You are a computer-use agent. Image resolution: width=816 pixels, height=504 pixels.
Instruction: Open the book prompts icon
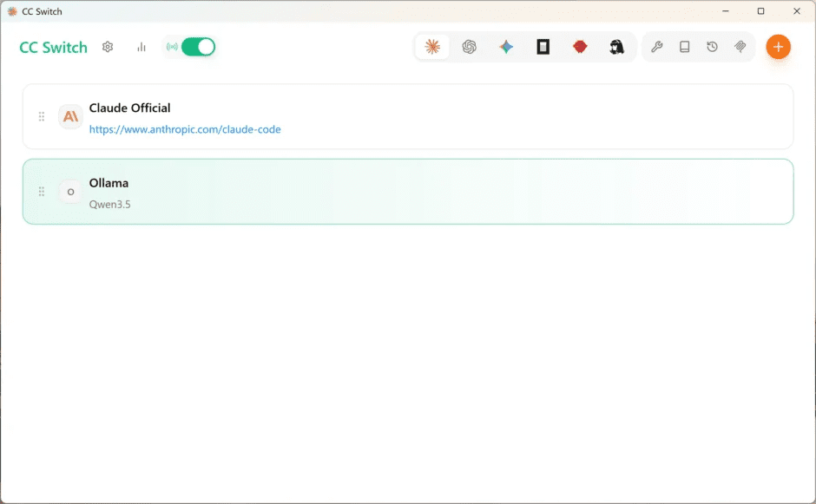point(685,47)
